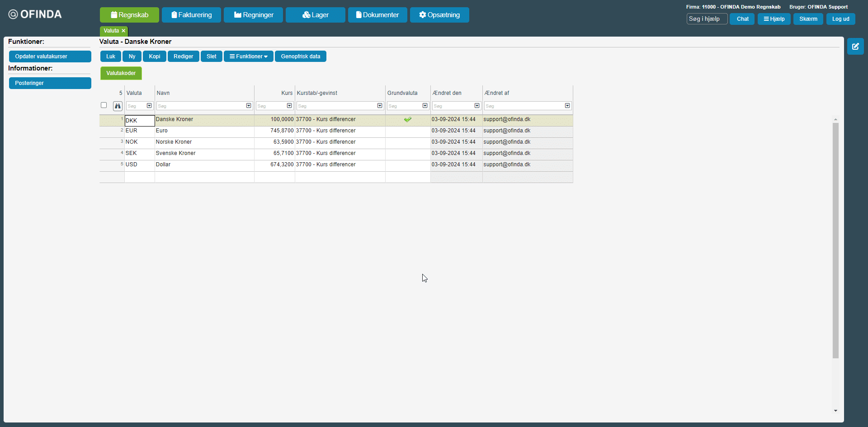Image resolution: width=868 pixels, height=427 pixels.
Task: Open the Fakturering module
Action: [191, 15]
